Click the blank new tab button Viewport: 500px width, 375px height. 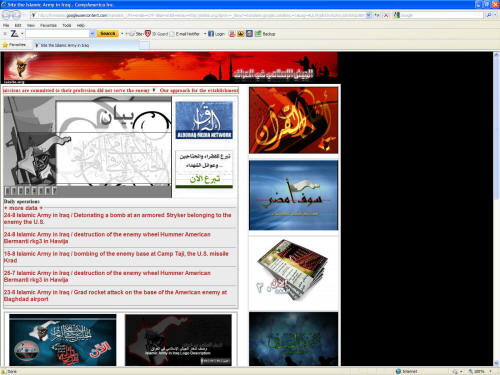(x=144, y=45)
